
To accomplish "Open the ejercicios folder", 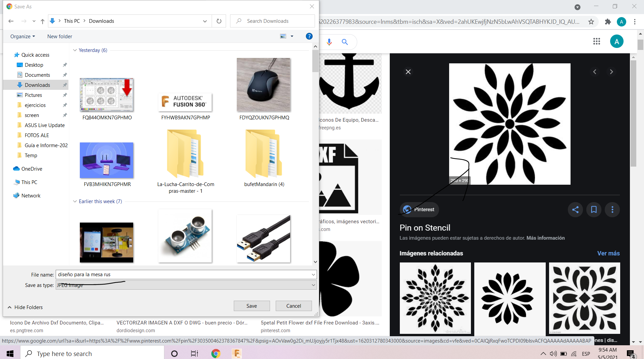I will [35, 105].
